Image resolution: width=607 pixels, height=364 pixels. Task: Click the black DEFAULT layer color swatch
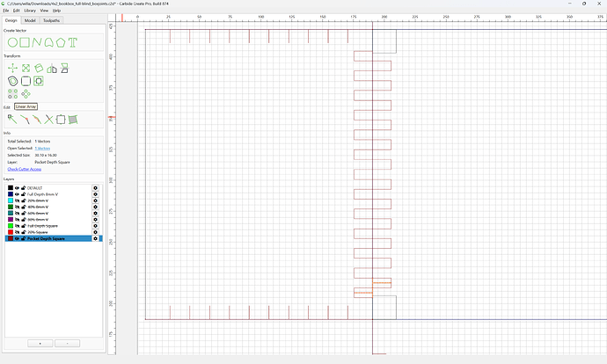(x=11, y=188)
